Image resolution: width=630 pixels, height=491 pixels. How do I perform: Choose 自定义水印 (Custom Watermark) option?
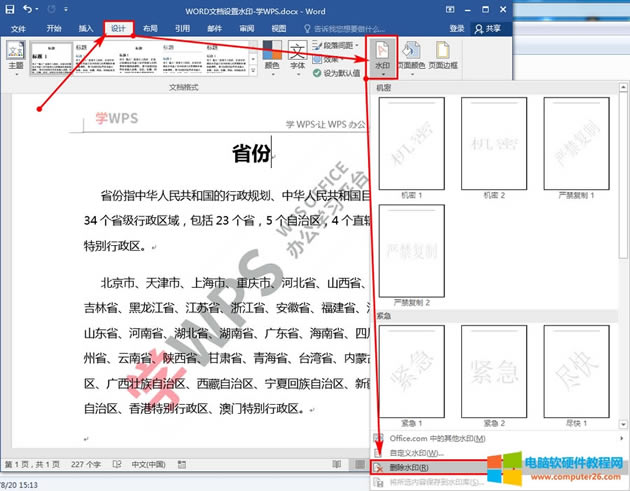click(x=412, y=452)
